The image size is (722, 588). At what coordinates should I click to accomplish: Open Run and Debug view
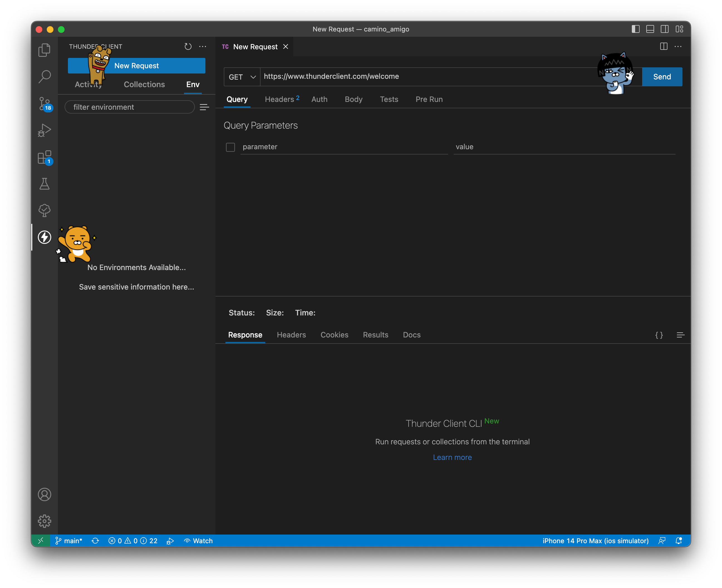click(x=44, y=130)
